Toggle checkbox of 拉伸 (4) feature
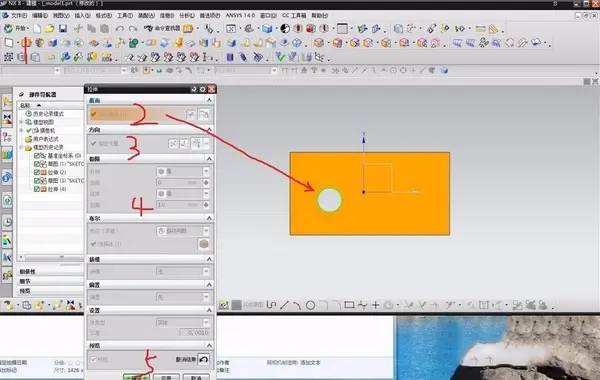 (x=37, y=189)
